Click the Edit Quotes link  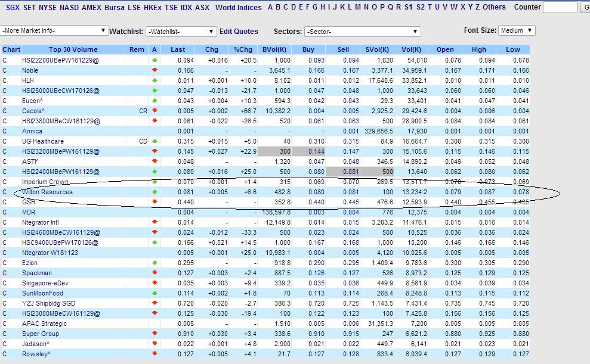click(239, 32)
